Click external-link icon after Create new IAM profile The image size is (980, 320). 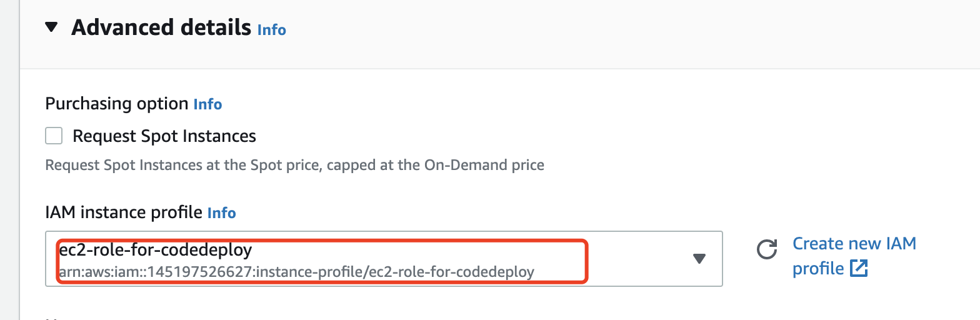pyautogui.click(x=859, y=269)
